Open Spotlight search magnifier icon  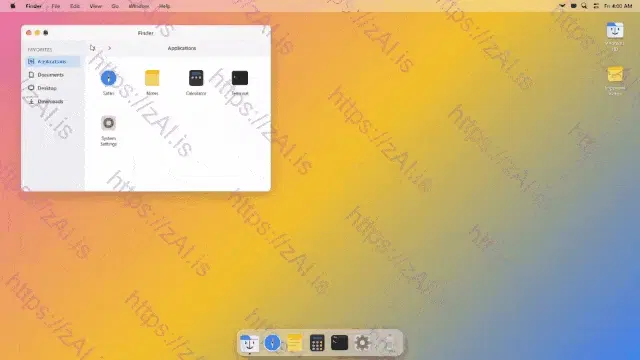(584, 6)
